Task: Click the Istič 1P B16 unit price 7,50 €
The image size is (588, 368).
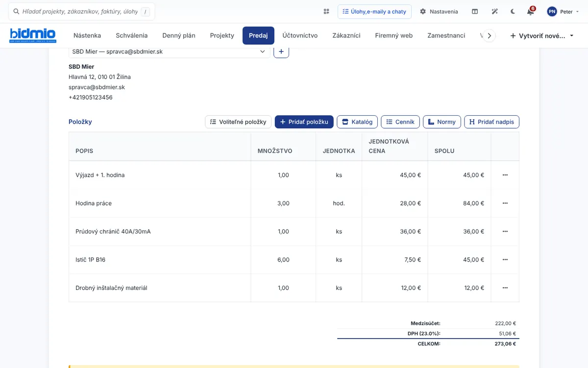Action: click(x=413, y=260)
